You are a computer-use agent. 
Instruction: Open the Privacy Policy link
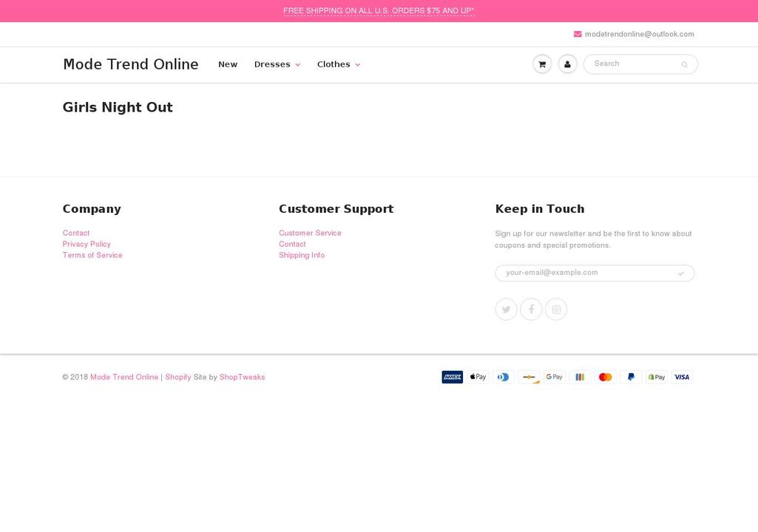(87, 244)
